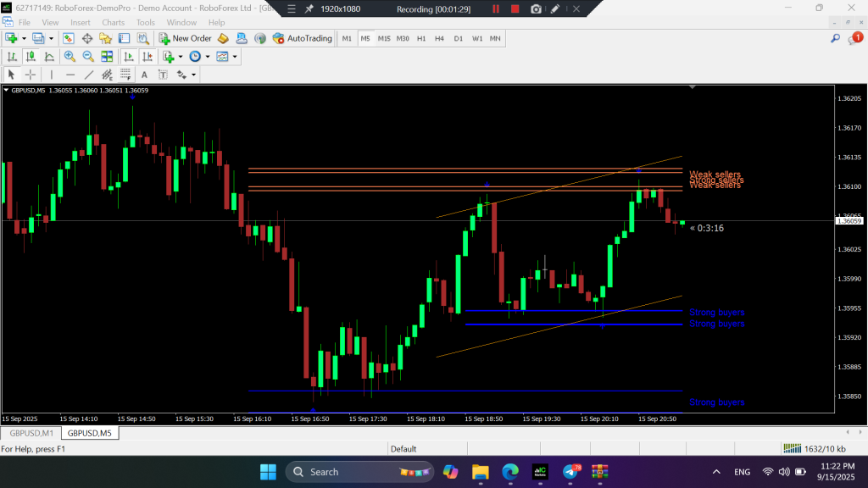Image resolution: width=868 pixels, height=488 pixels.
Task: Zoom in on the chart
Action: [70, 57]
